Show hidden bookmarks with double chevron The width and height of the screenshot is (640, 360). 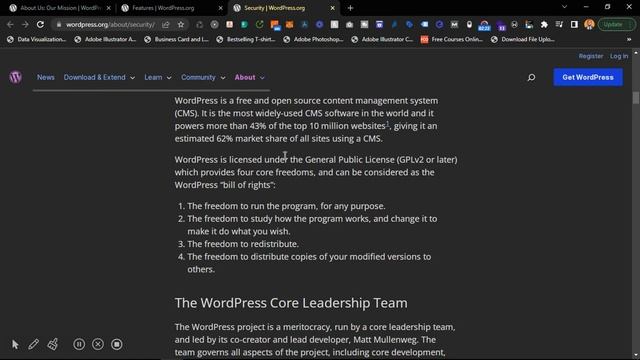click(x=629, y=39)
